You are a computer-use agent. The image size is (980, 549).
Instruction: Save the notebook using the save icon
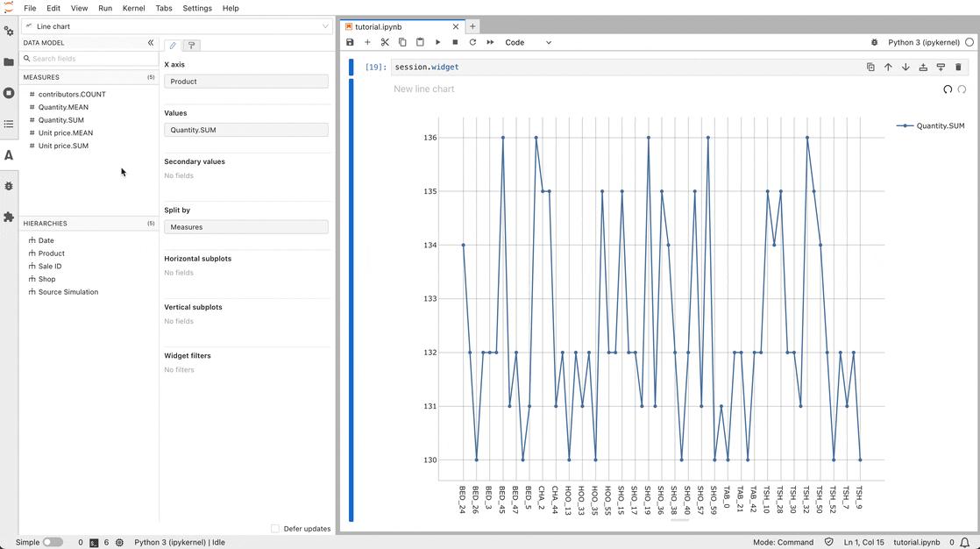click(350, 42)
